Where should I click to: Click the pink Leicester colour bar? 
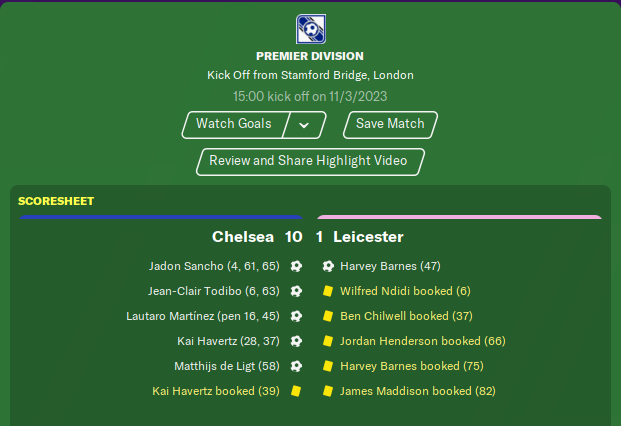pyautogui.click(x=459, y=217)
